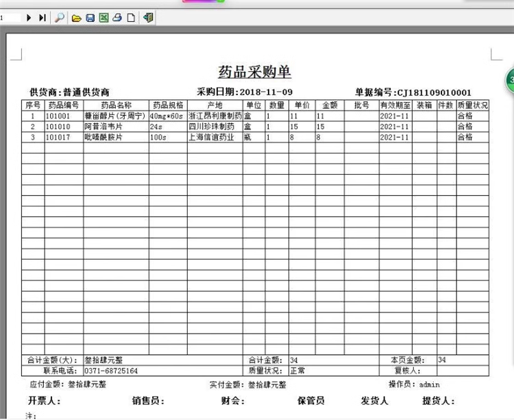Click the 数量 column header
Screen dimensions: 514x420
coord(277,105)
